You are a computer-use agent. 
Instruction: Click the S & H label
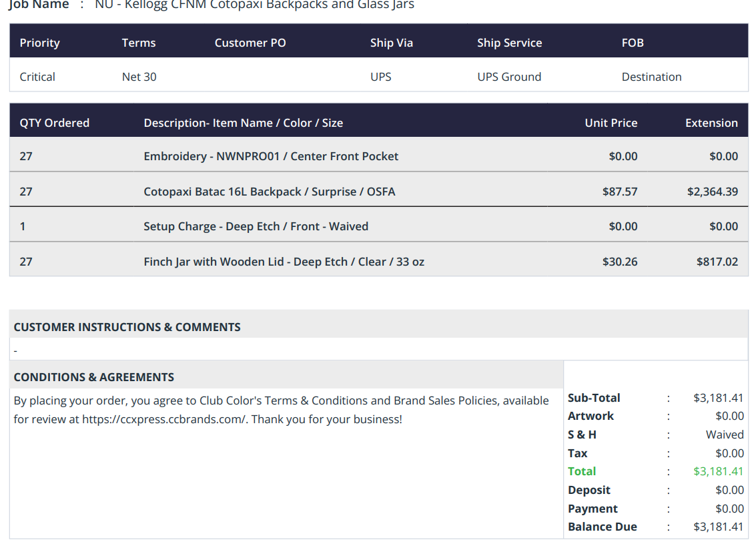pyautogui.click(x=582, y=435)
